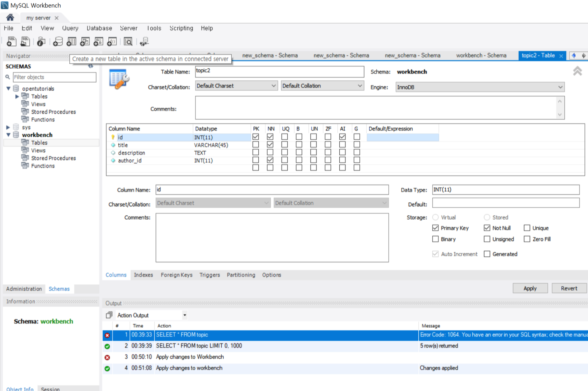Screen dimensions: 588x391
Task: Create a new table toolbar icon
Action: click(71, 41)
